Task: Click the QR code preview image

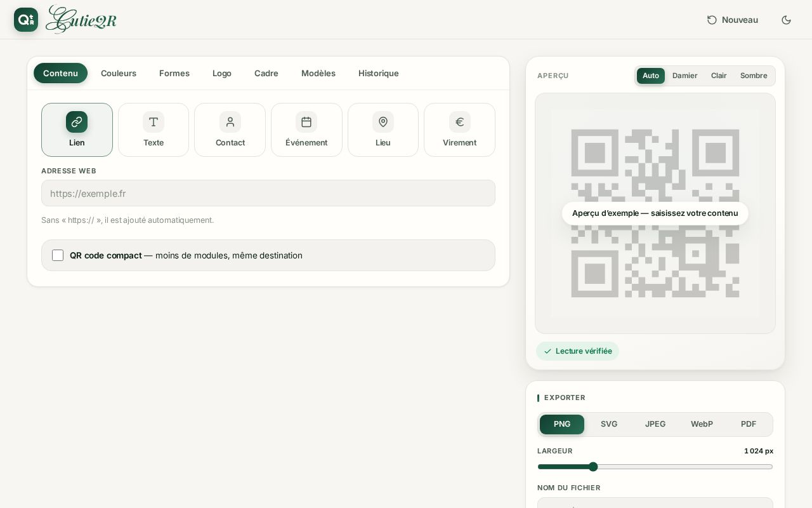Action: pyautogui.click(x=655, y=213)
